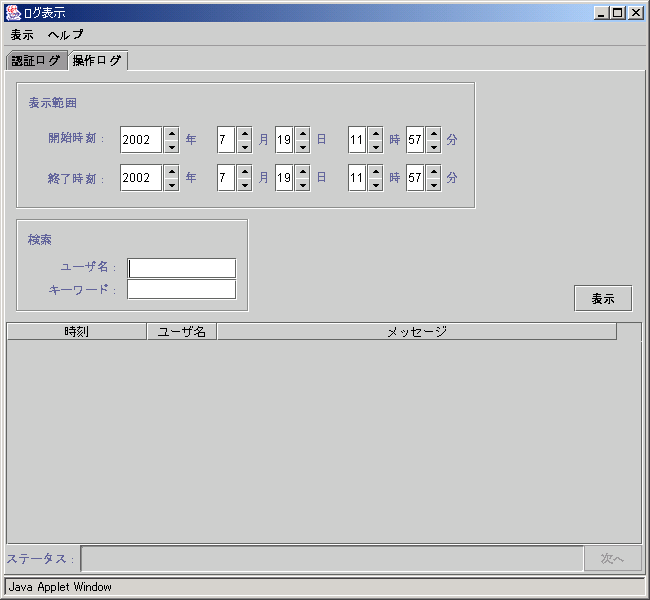Decrease the start time year spinner
The height and width of the screenshot is (600, 650).
(171, 146)
